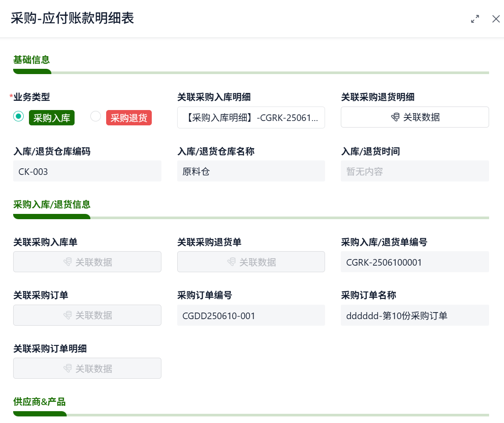Select the 采购退货 radio button
Screen dimensions: 504x423
[x=95, y=116]
